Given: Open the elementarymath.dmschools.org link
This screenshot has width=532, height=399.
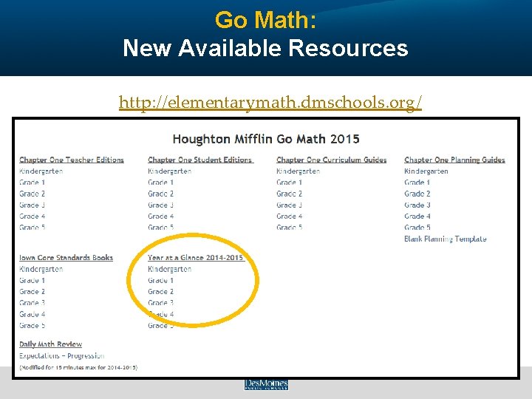Looking at the screenshot, I should pos(270,103).
